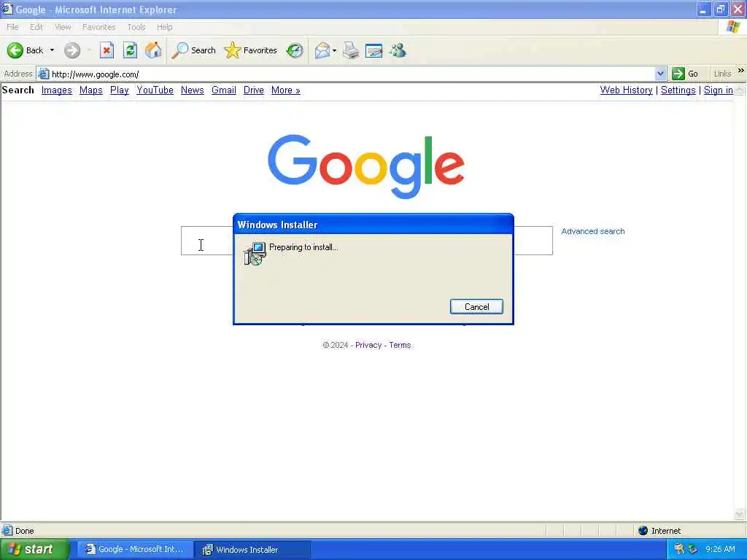
Task: Expand the Address bar dropdown list
Action: pyautogui.click(x=660, y=74)
